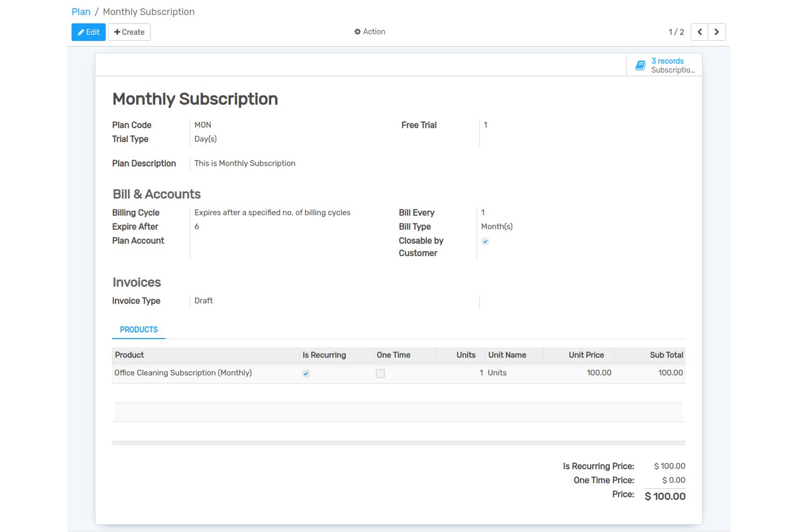This screenshot has width=798, height=532.
Task: Click the Trial Type value Day(s)
Action: click(x=205, y=139)
